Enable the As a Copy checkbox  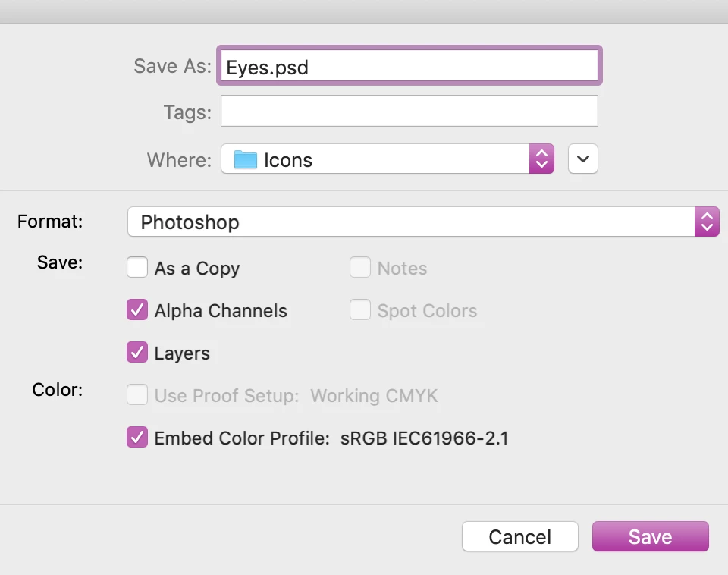click(137, 268)
